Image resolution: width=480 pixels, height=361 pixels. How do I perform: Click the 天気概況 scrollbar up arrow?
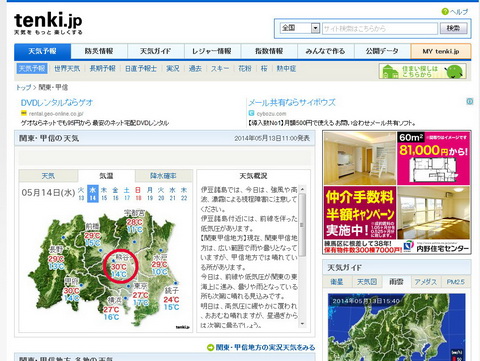click(x=302, y=189)
